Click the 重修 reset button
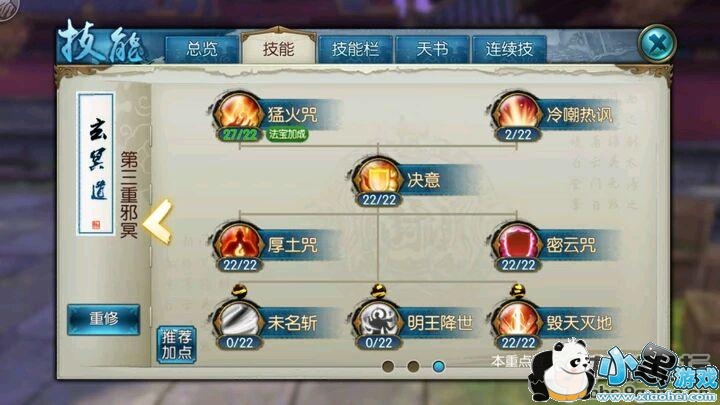Viewport: 720px width, 405px height. pyautogui.click(x=104, y=319)
